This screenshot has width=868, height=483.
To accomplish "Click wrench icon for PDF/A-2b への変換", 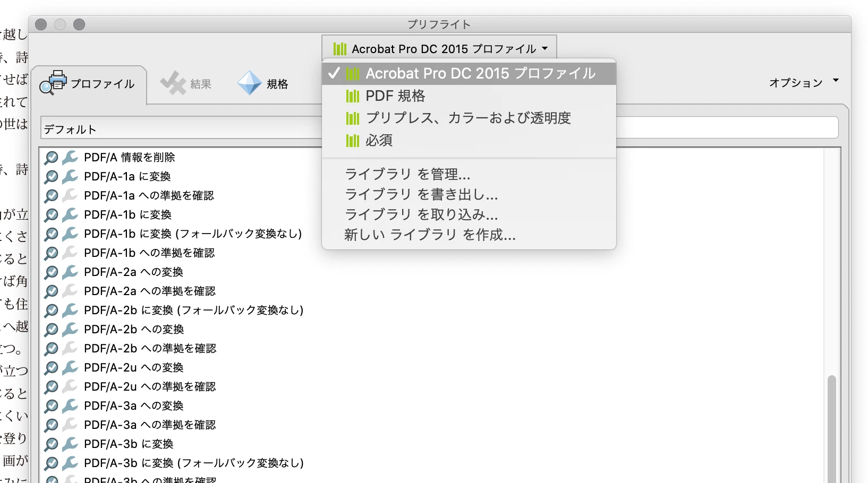I will (x=70, y=330).
